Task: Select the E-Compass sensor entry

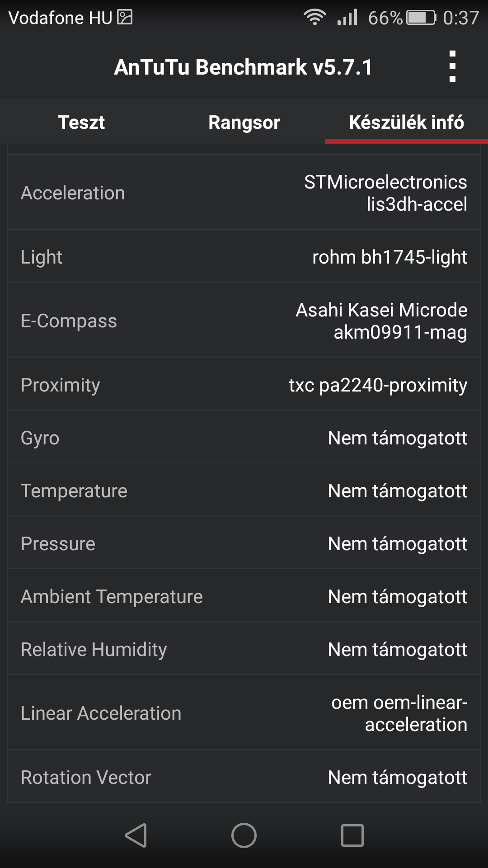Action: (244, 321)
